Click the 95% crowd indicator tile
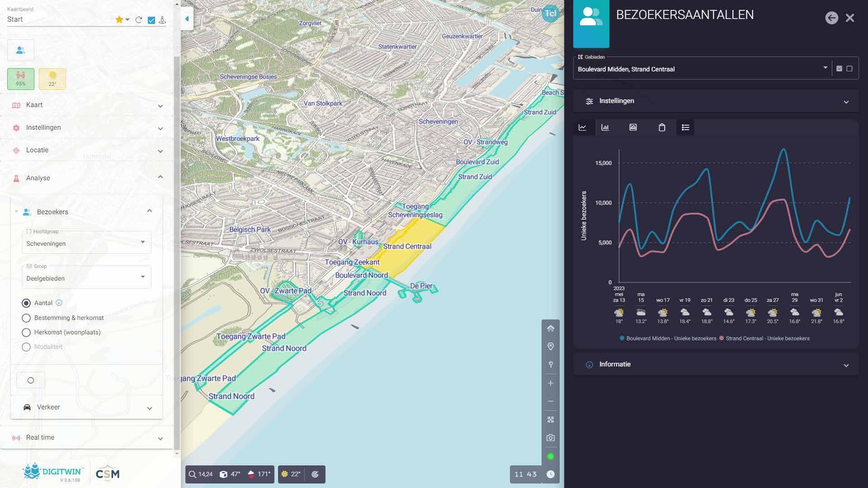 coord(21,79)
